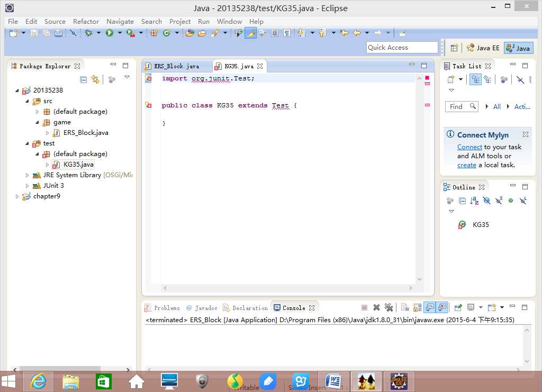Open the Project menu
This screenshot has width=542, height=392.
tap(180, 21)
